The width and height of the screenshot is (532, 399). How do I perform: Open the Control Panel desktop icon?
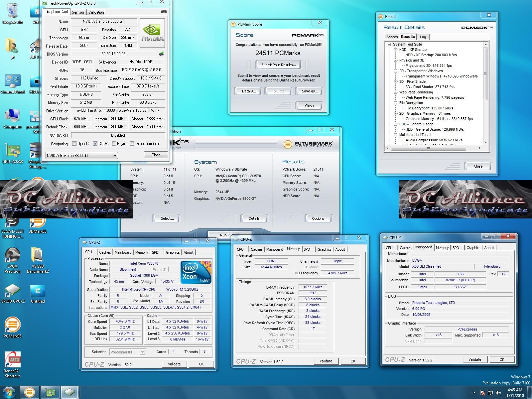click(x=13, y=84)
